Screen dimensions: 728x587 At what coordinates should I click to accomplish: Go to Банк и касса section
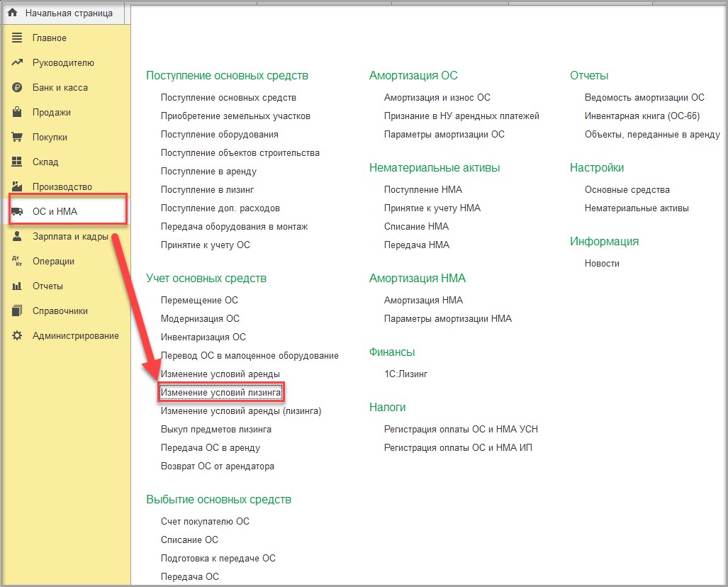[60, 87]
